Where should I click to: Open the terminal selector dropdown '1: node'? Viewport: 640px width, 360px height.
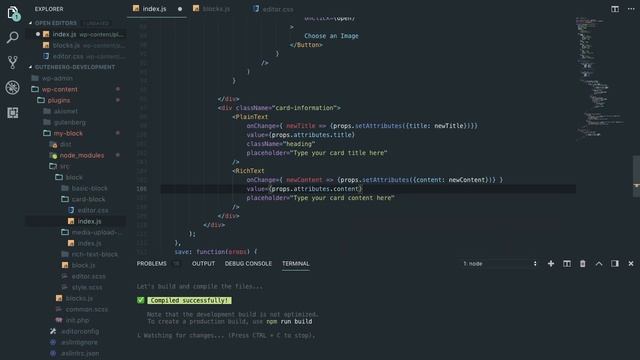click(500, 264)
